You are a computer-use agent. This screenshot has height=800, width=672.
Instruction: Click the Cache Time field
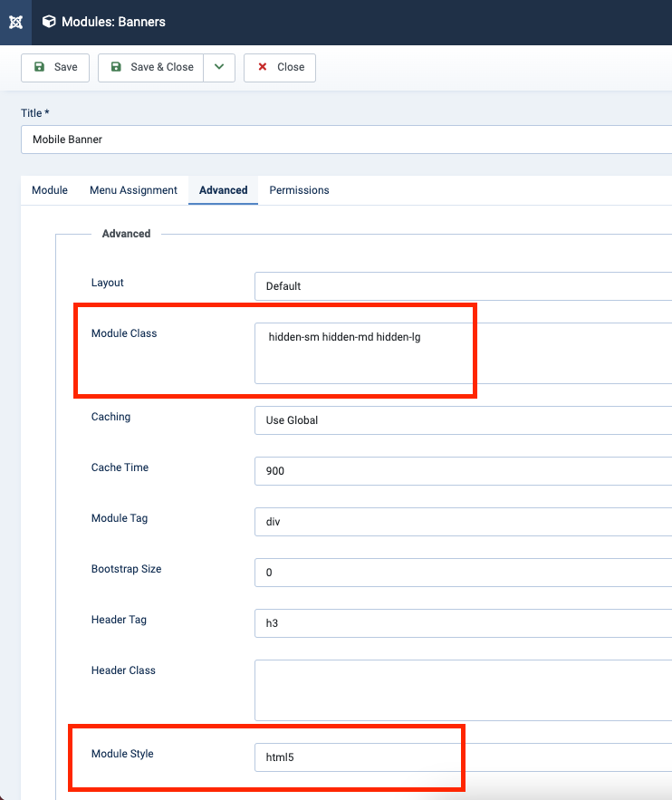463,471
